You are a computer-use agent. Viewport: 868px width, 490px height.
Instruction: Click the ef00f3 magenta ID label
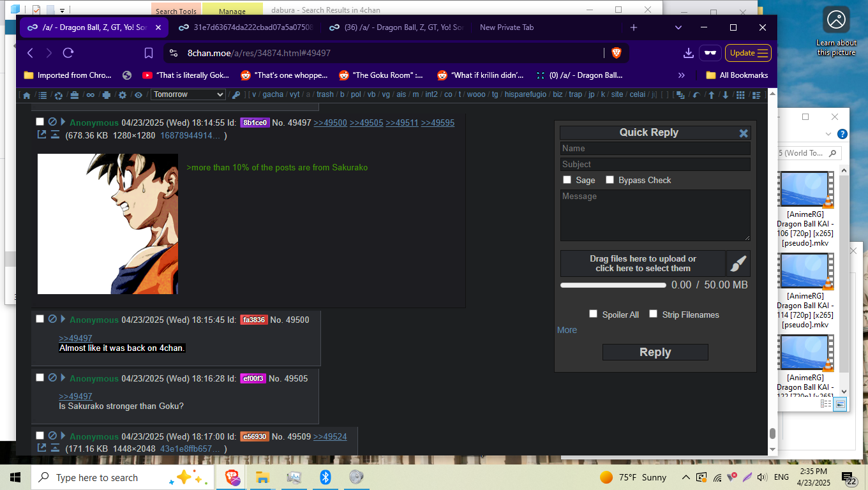coord(253,378)
